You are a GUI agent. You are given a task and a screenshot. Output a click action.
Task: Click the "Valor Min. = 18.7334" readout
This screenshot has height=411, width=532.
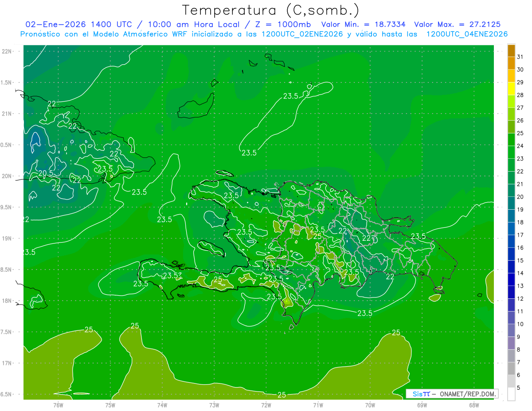click(x=364, y=24)
